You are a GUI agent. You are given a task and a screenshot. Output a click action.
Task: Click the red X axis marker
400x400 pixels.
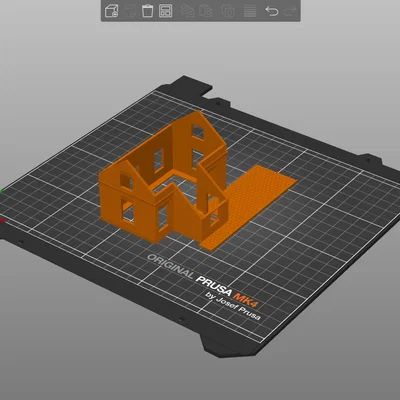click(2, 220)
